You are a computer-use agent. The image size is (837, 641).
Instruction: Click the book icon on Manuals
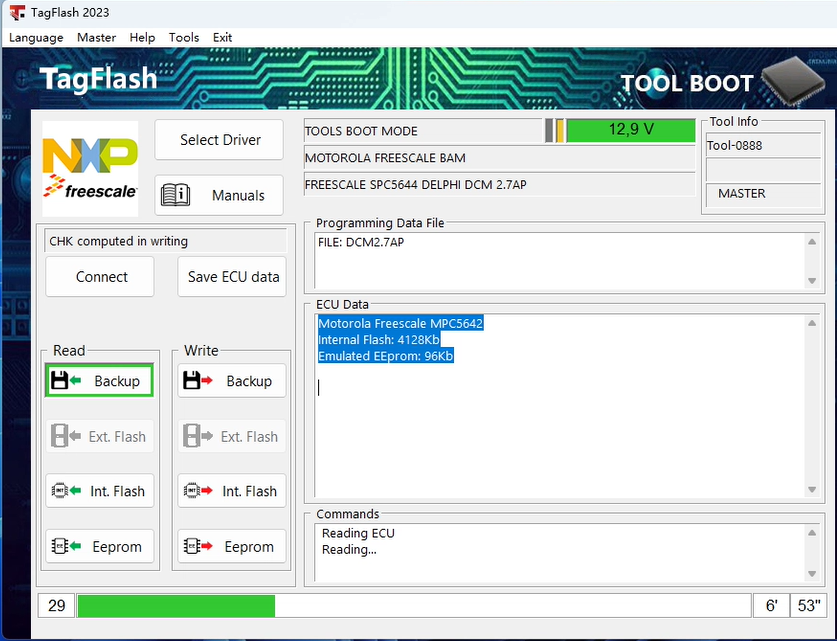tap(175, 195)
